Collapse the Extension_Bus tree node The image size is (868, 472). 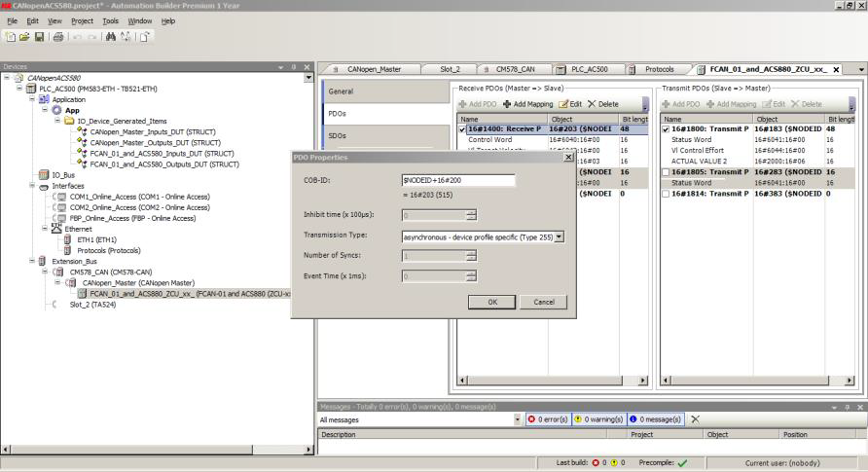click(32, 261)
